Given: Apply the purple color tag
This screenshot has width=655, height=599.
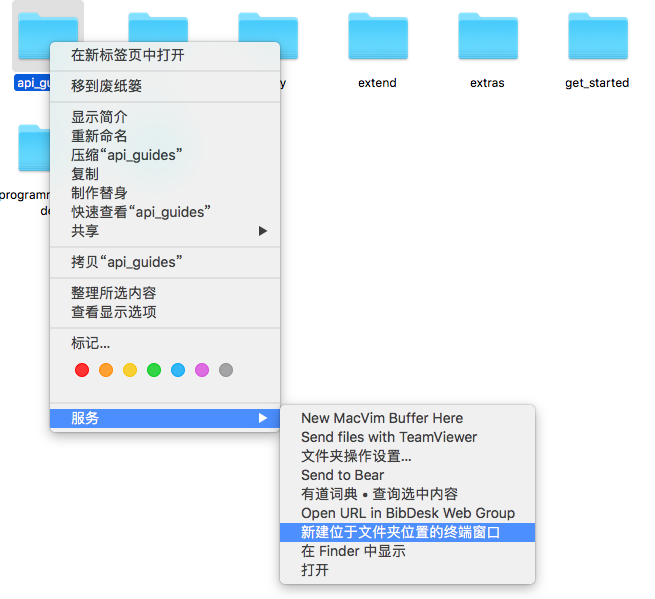Looking at the screenshot, I should pos(202,370).
